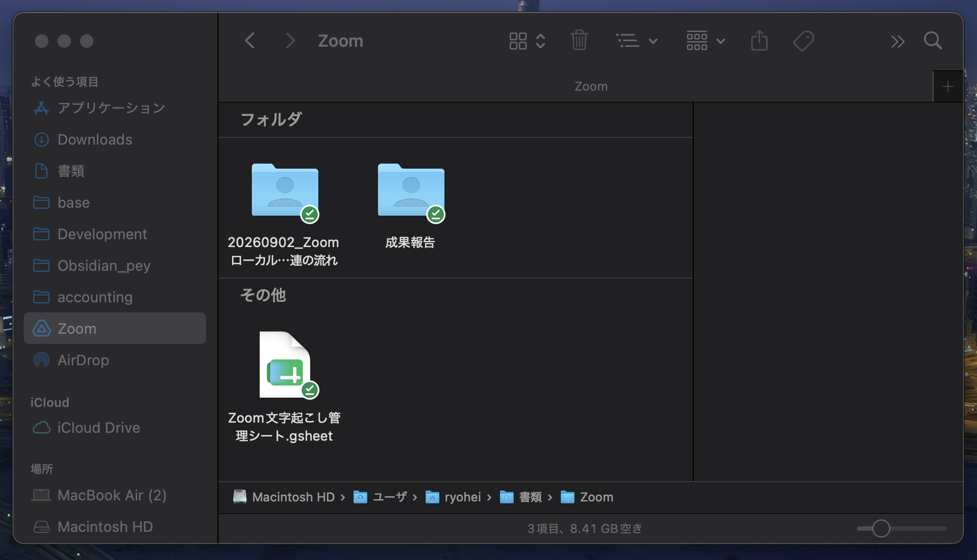This screenshot has height=560, width=977.
Task: Click the よく使う項目 sidebar section header
Action: pos(65,82)
